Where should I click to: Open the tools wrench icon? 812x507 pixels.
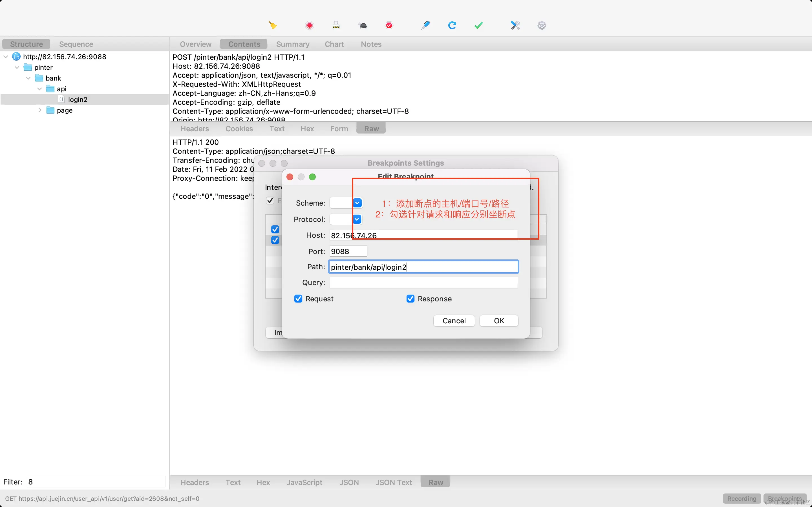coord(515,25)
